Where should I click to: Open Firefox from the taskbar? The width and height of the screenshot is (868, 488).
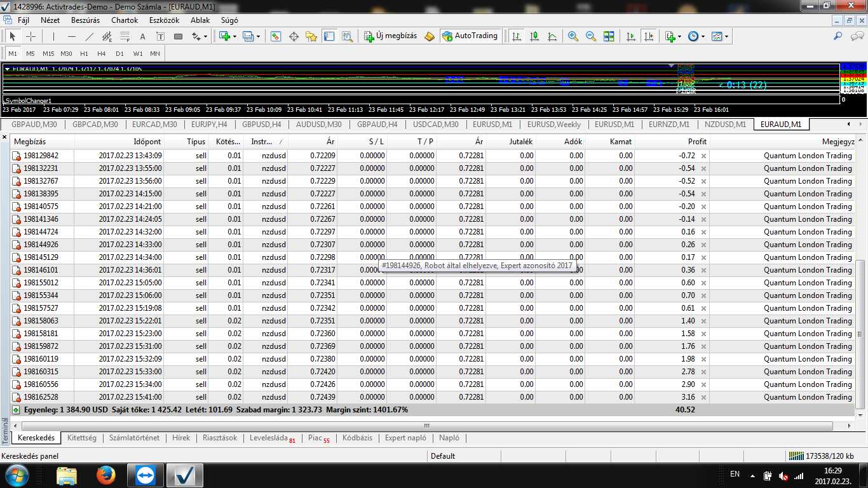[x=106, y=475]
